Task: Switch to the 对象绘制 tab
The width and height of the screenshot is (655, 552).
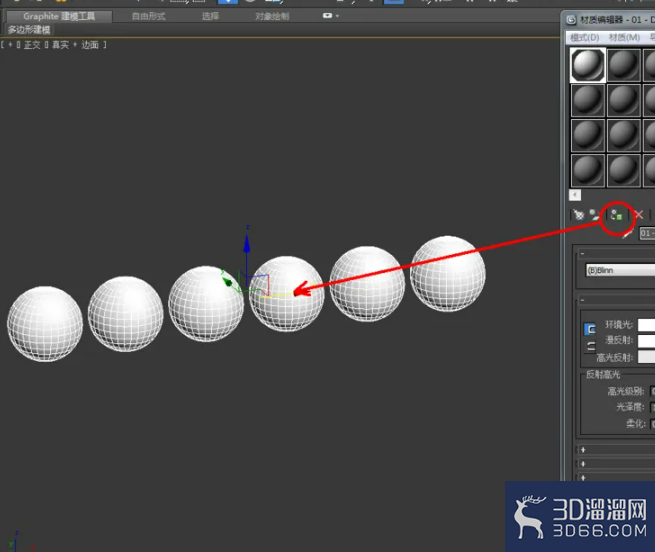Action: 272,16
